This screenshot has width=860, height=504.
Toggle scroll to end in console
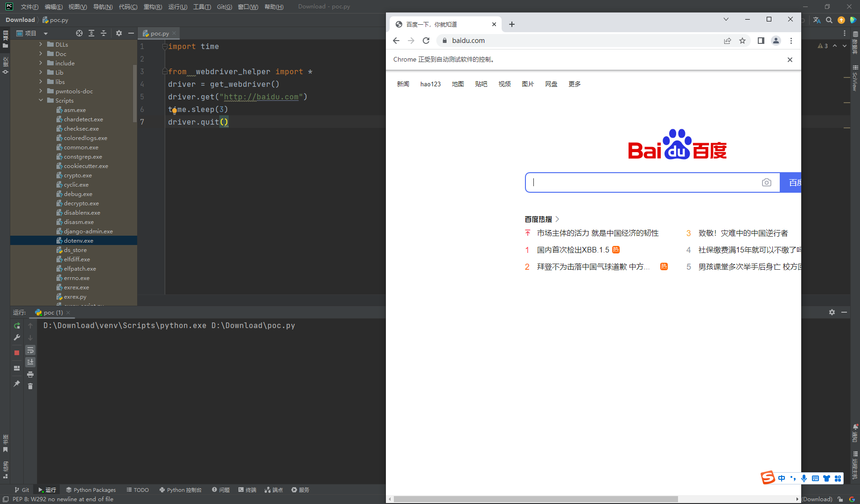click(x=30, y=362)
